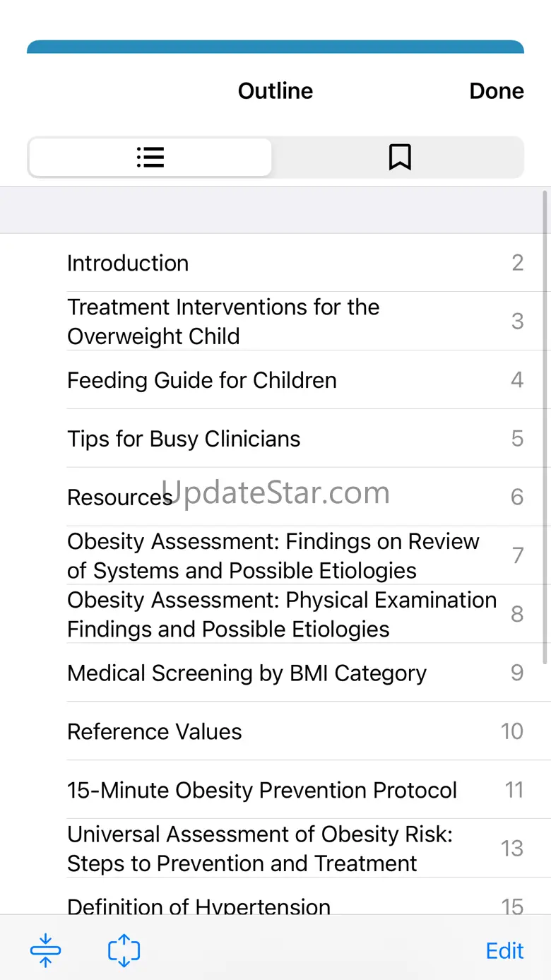
Task: Switch to the bookmarks tab
Action: pos(399,157)
